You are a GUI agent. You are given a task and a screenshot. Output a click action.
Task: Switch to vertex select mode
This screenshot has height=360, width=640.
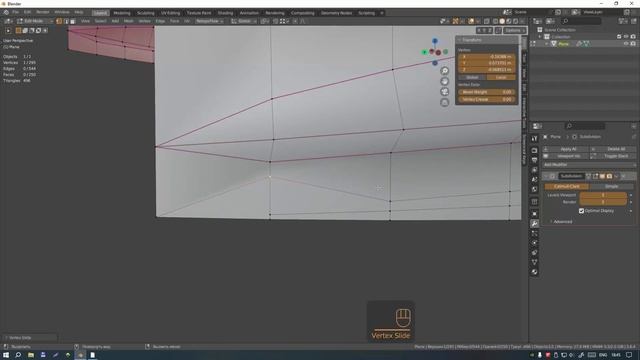[59, 21]
